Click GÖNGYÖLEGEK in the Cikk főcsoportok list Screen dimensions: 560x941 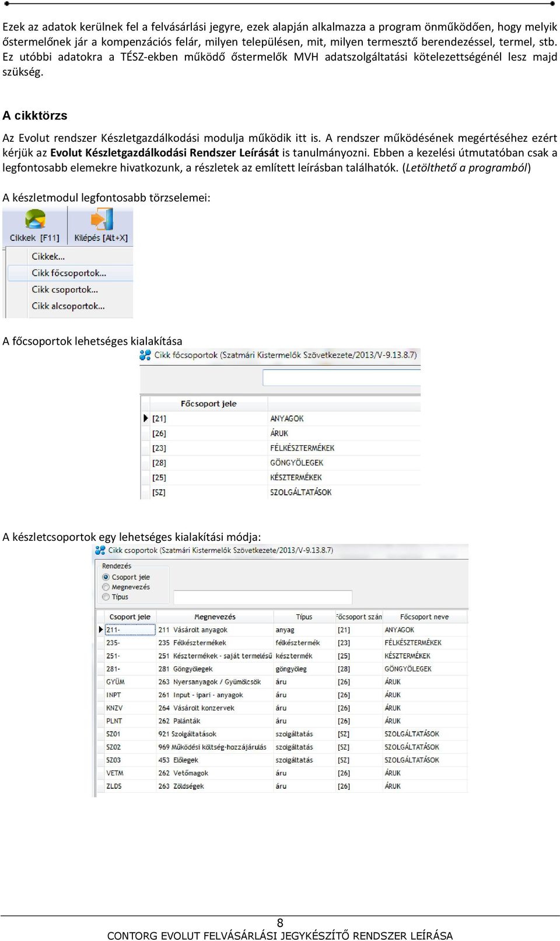[x=296, y=463]
